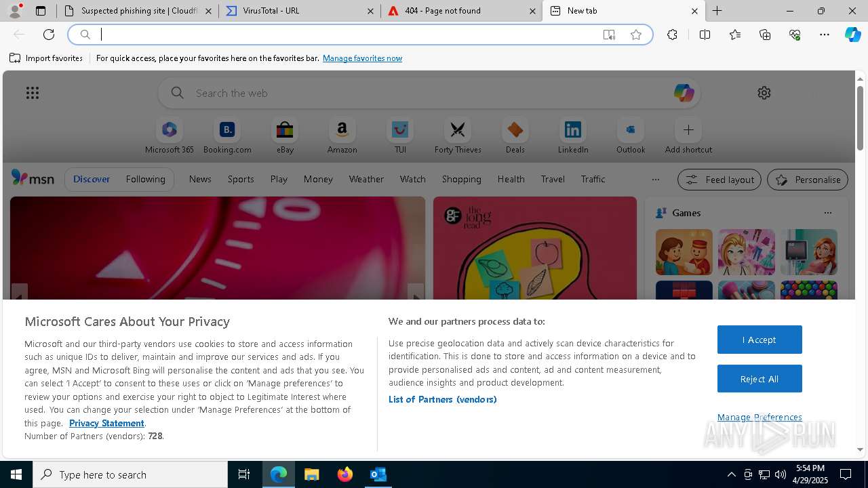
Task: Open Browser essentials heart icon
Action: [x=795, y=35]
